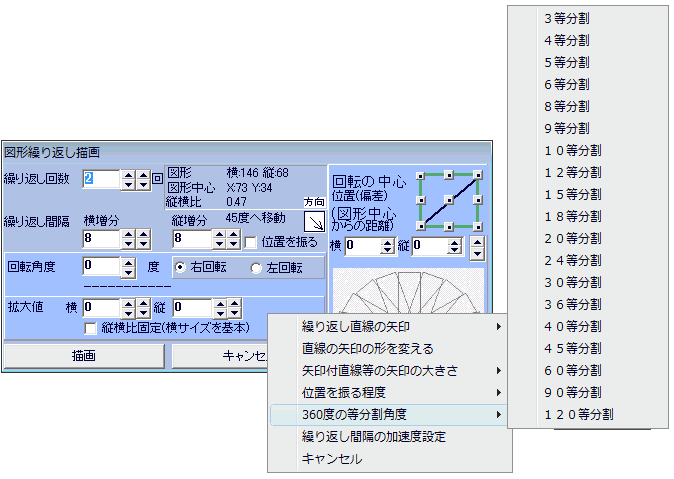Image resolution: width=674 pixels, height=479 pixels.
Task: Click the 繰り返し回数 spinner arrows
Action: pos(128,180)
